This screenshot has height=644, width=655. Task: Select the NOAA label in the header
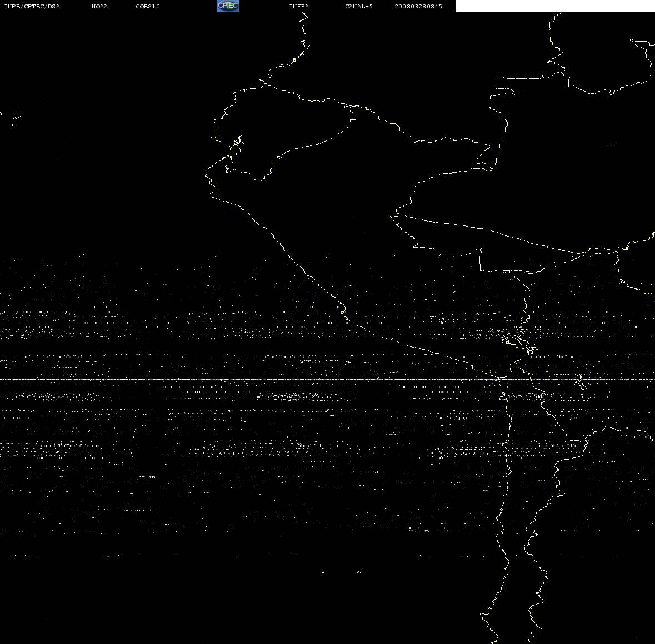(99, 6)
